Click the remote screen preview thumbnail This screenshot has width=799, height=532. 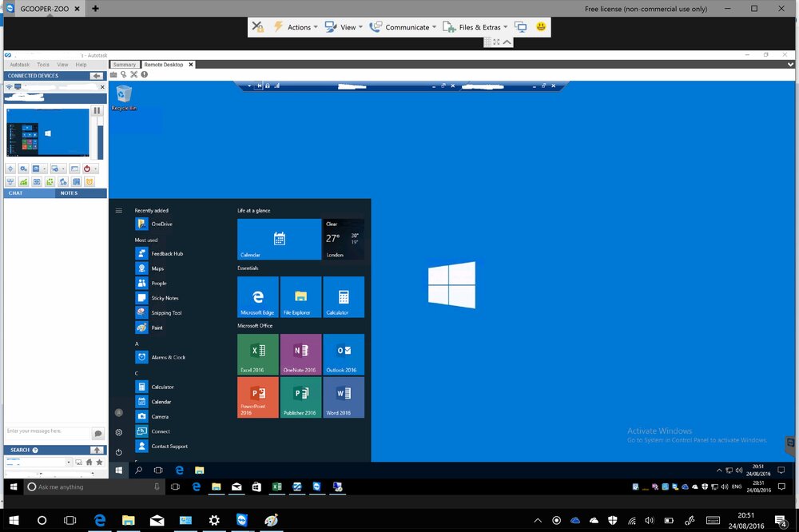click(x=47, y=133)
